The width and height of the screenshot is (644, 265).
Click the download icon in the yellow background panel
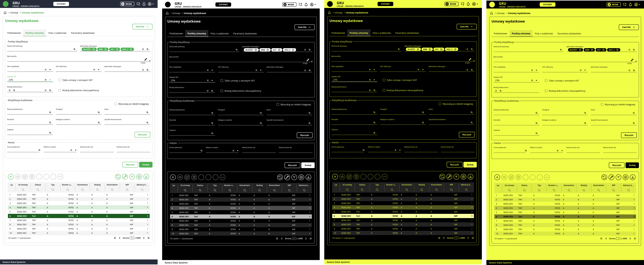(633, 177)
